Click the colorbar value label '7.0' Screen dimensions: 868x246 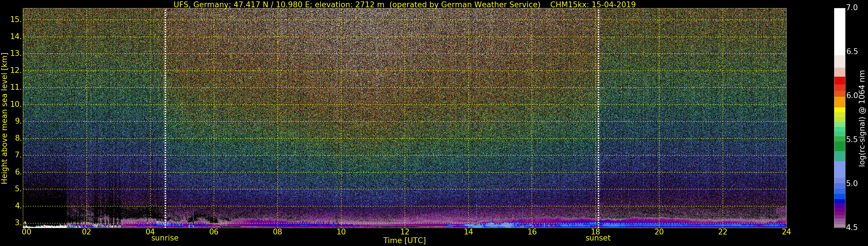(852, 8)
